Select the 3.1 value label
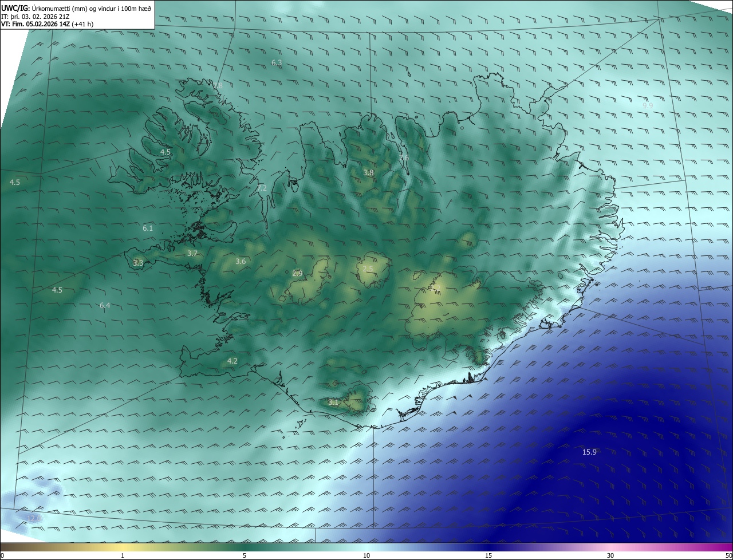733x560 pixels. [333, 403]
